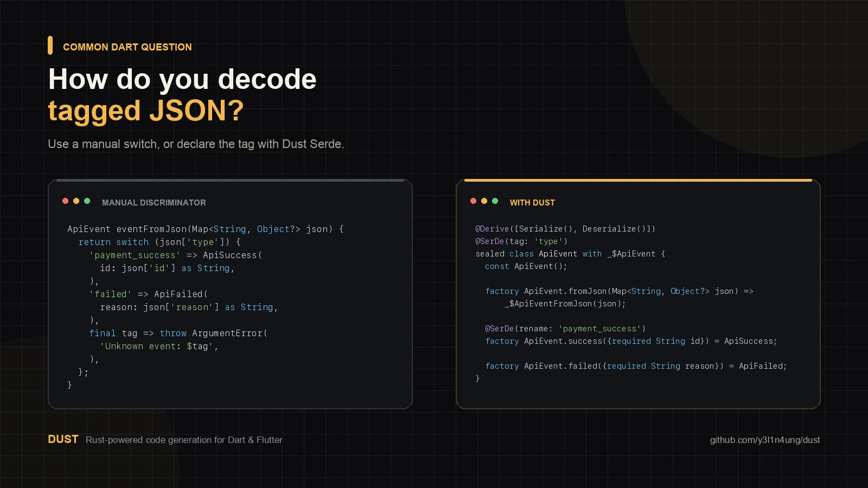
Task: Open the github.com/y3l1n4ung/dust link
Action: pyautogui.click(x=765, y=440)
